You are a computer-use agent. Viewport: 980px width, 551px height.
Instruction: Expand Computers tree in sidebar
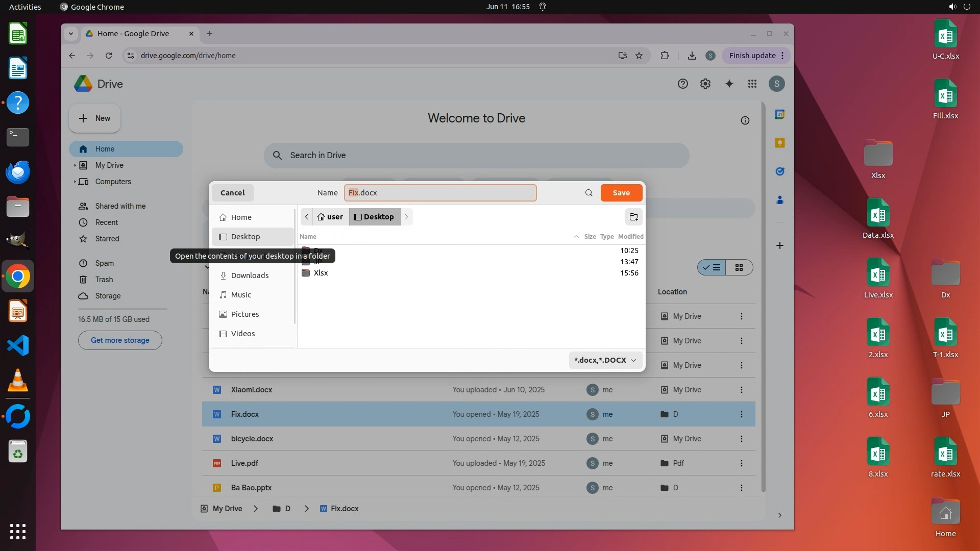click(75, 182)
